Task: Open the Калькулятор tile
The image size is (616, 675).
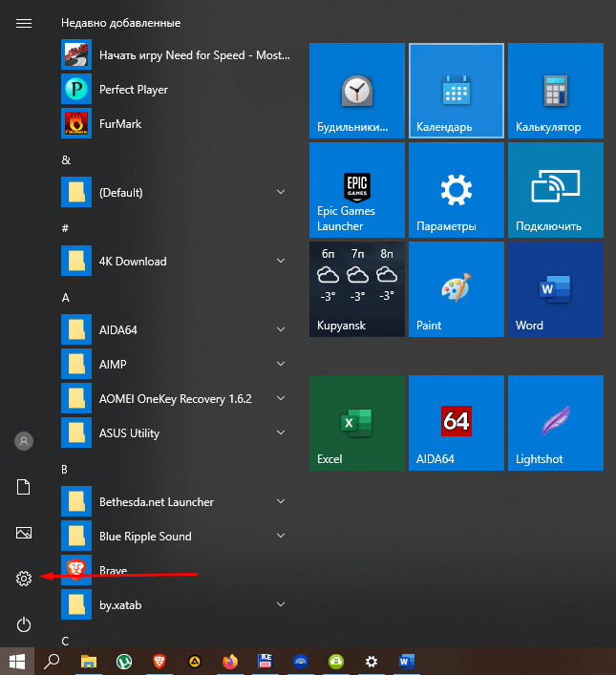Action: coord(556,91)
